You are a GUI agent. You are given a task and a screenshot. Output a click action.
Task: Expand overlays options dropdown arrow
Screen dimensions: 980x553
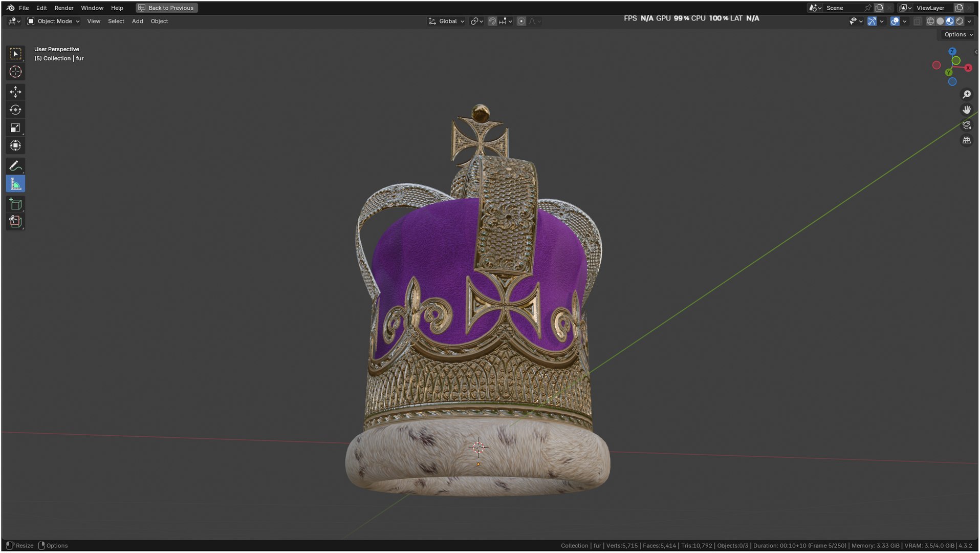(905, 21)
